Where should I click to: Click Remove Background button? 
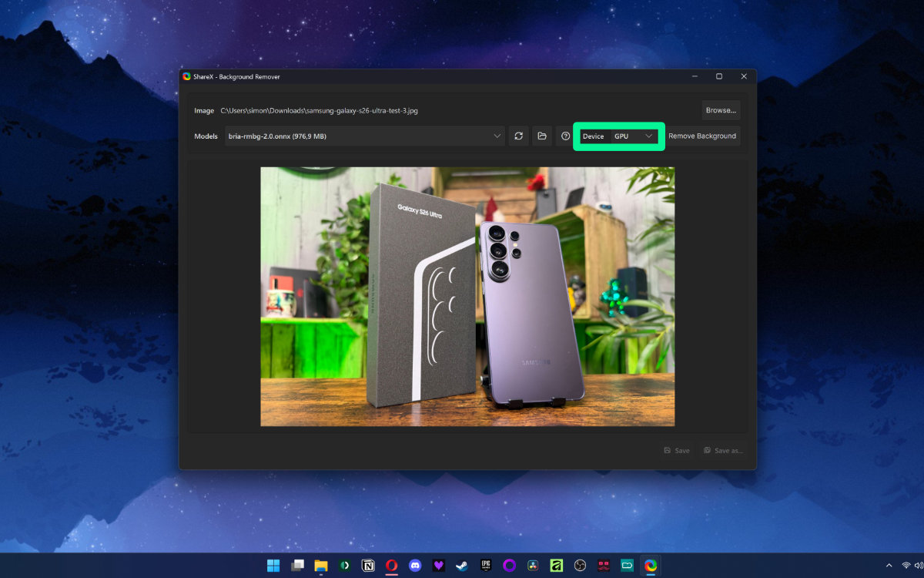pyautogui.click(x=702, y=136)
